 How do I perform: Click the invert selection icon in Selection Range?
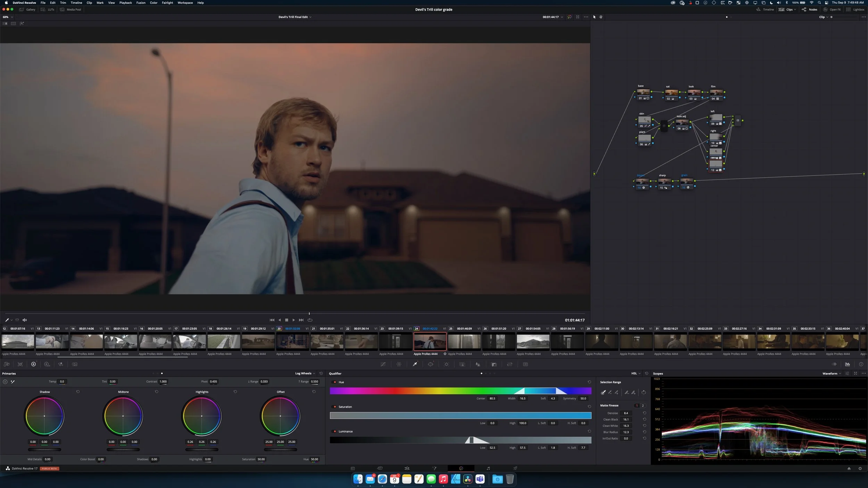[643, 393]
